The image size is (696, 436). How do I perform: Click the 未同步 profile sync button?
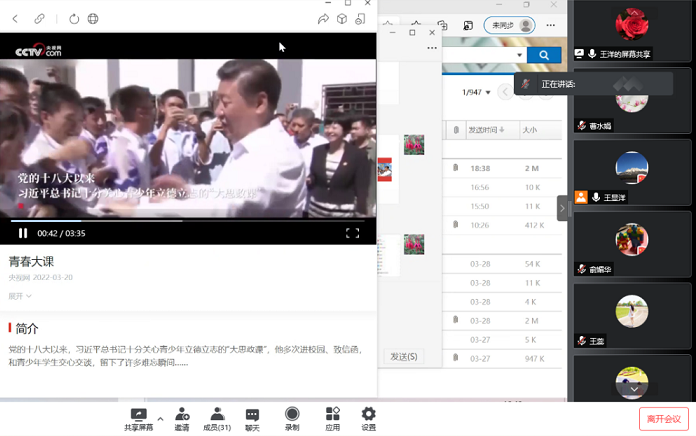coord(509,25)
